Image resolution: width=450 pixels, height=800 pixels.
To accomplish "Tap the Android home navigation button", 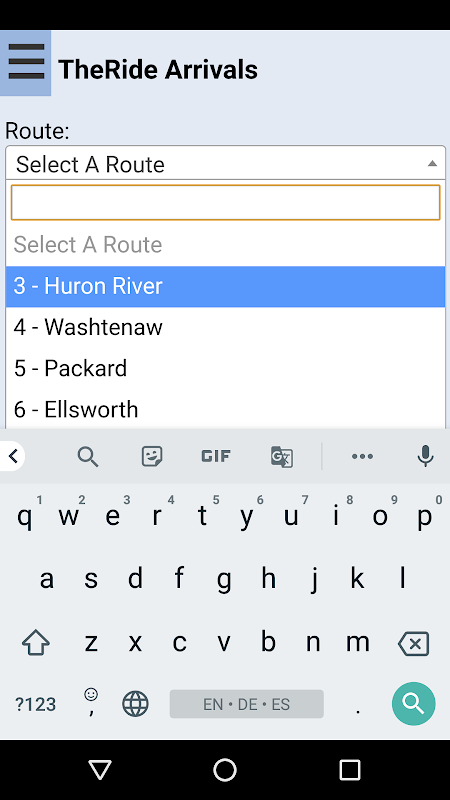I will (x=225, y=770).
